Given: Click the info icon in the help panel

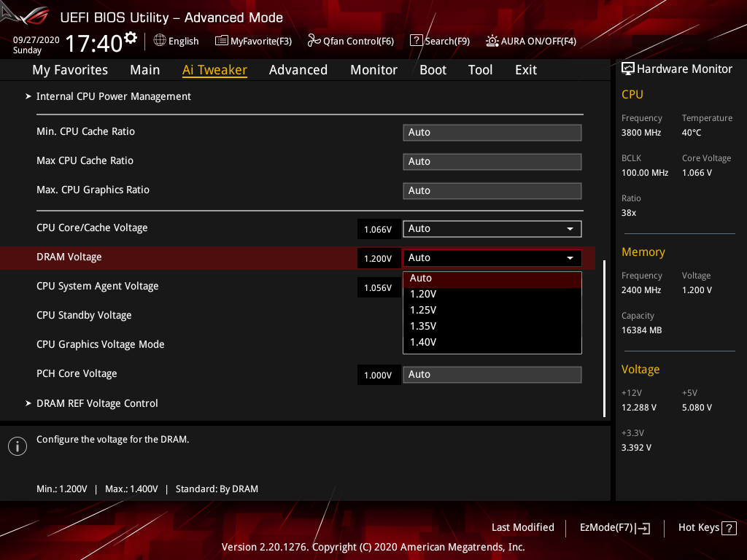Looking at the screenshot, I should point(18,446).
